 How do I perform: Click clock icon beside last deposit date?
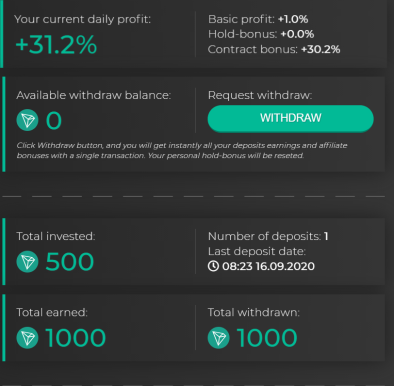pos(213,266)
